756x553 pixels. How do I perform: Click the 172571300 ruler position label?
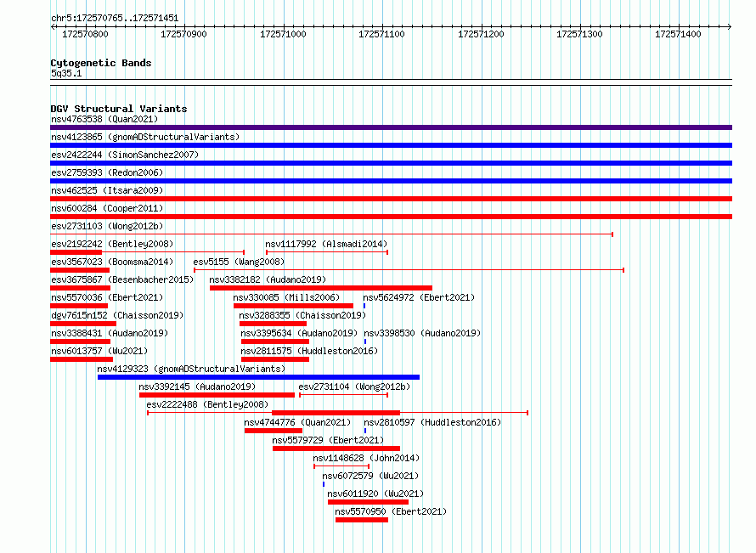pos(579,34)
